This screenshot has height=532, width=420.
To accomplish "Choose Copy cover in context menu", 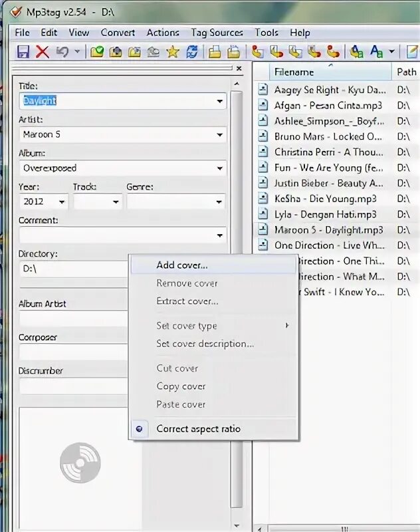I will 213,386.
